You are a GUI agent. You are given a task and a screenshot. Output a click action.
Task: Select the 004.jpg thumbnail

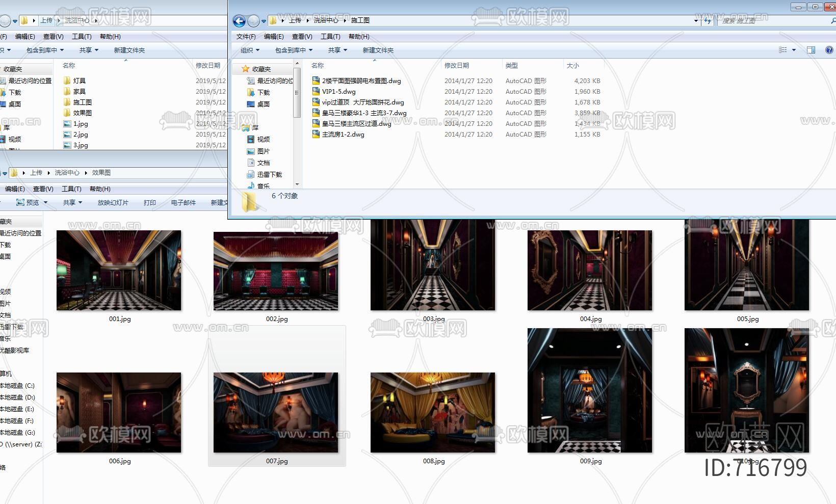tap(590, 270)
